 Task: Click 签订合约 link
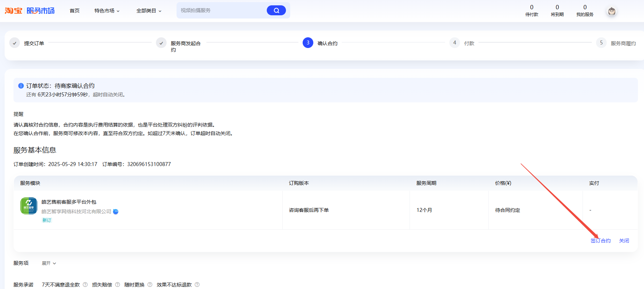[x=601, y=241]
